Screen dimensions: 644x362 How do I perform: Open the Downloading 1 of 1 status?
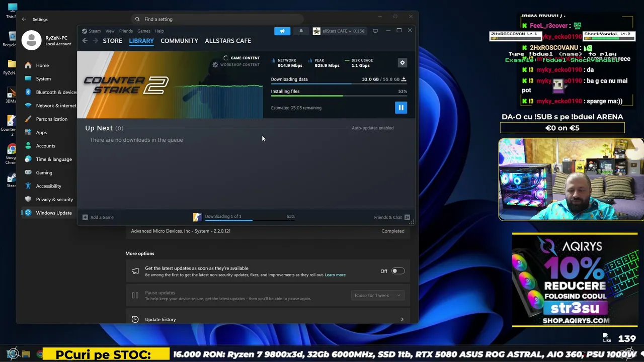pyautogui.click(x=223, y=217)
